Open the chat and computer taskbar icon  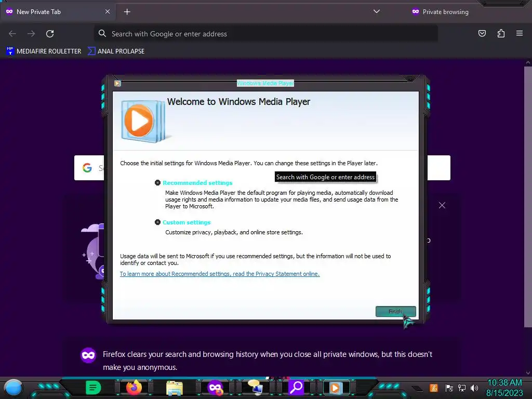click(256, 388)
